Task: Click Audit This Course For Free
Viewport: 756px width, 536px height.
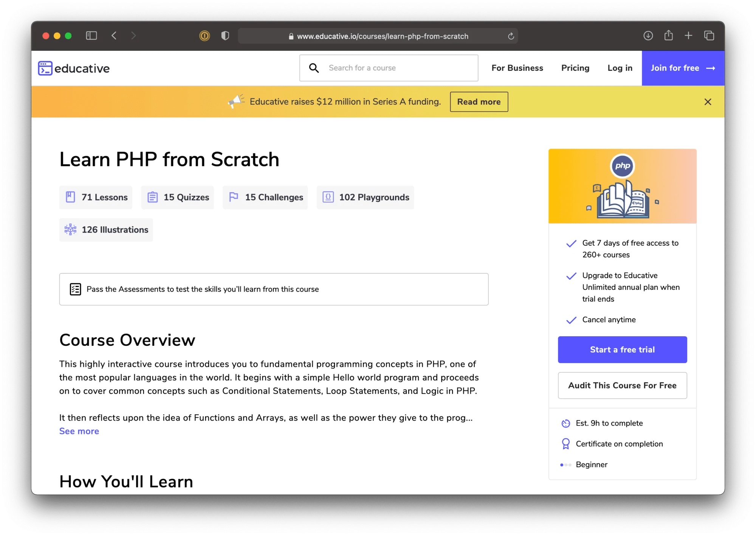Action: coord(622,385)
